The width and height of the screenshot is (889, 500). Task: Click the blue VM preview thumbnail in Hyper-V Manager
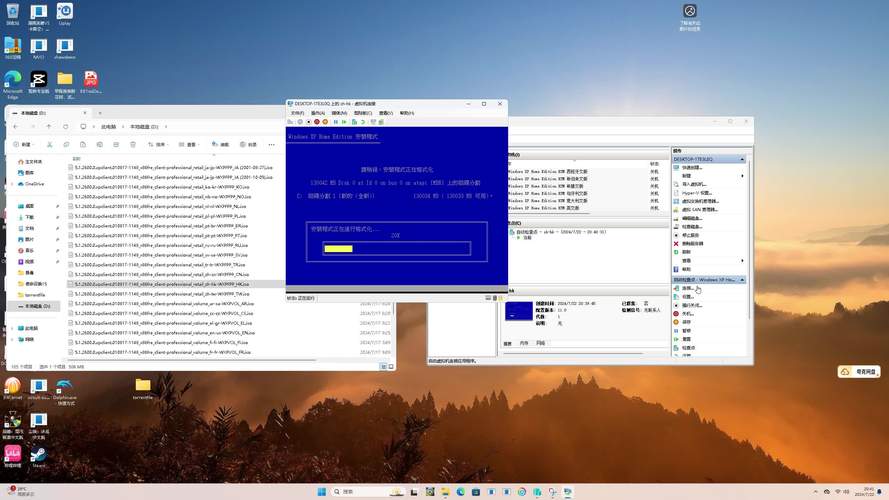[519, 311]
